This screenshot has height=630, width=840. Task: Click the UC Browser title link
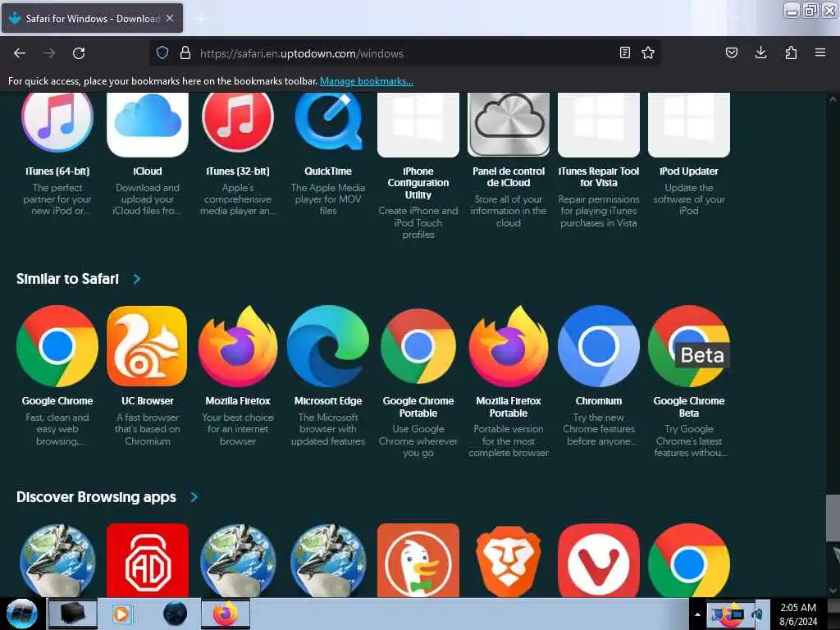[148, 401]
